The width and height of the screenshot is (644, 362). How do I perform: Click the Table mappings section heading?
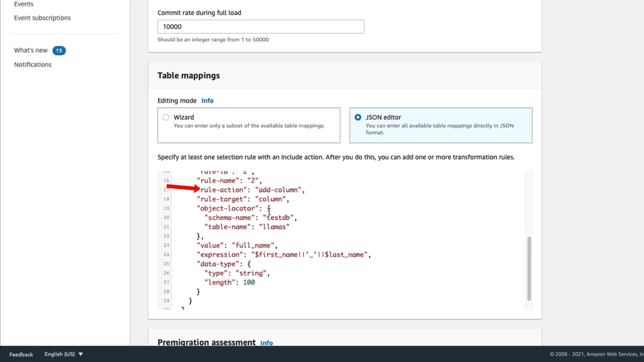point(189,75)
